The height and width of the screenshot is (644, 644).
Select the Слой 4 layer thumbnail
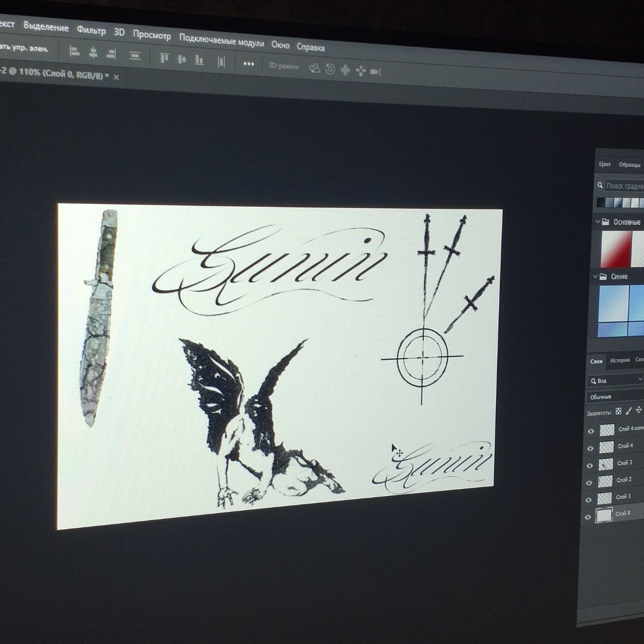coord(607,447)
